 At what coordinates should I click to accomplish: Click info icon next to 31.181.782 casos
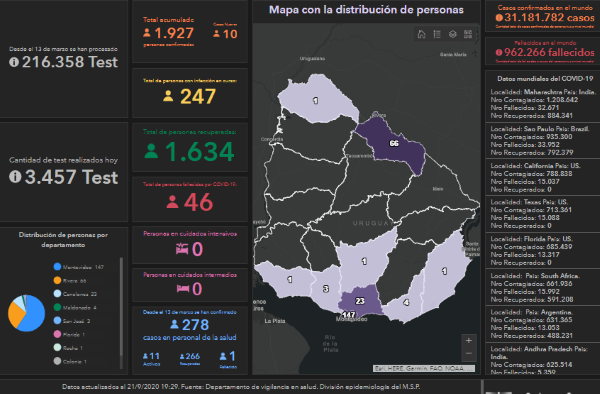coord(499,18)
